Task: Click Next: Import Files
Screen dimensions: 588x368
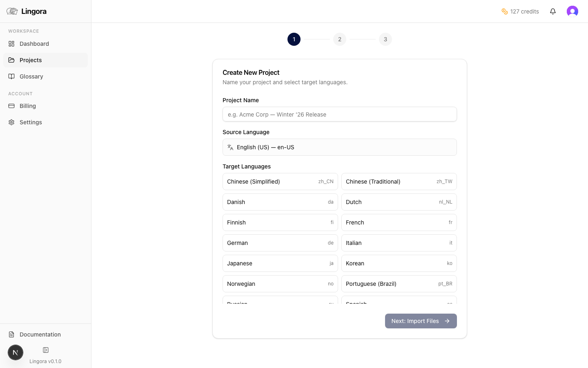Action: (x=421, y=321)
